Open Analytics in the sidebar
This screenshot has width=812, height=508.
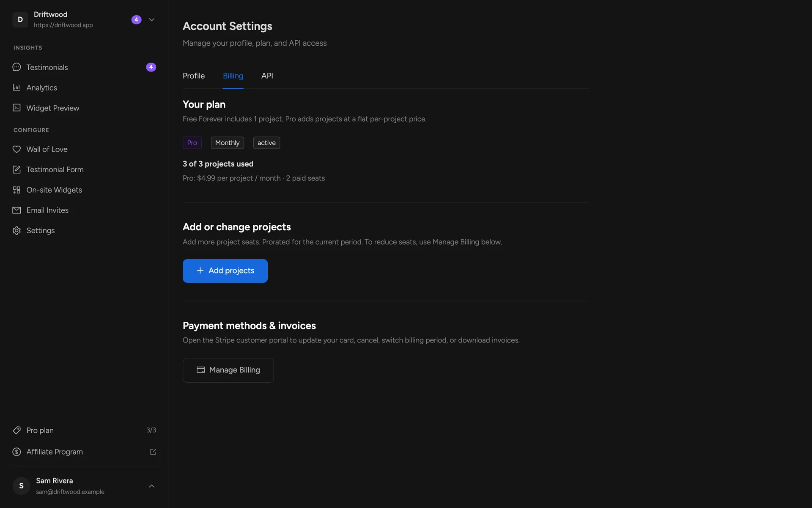[x=85, y=88]
